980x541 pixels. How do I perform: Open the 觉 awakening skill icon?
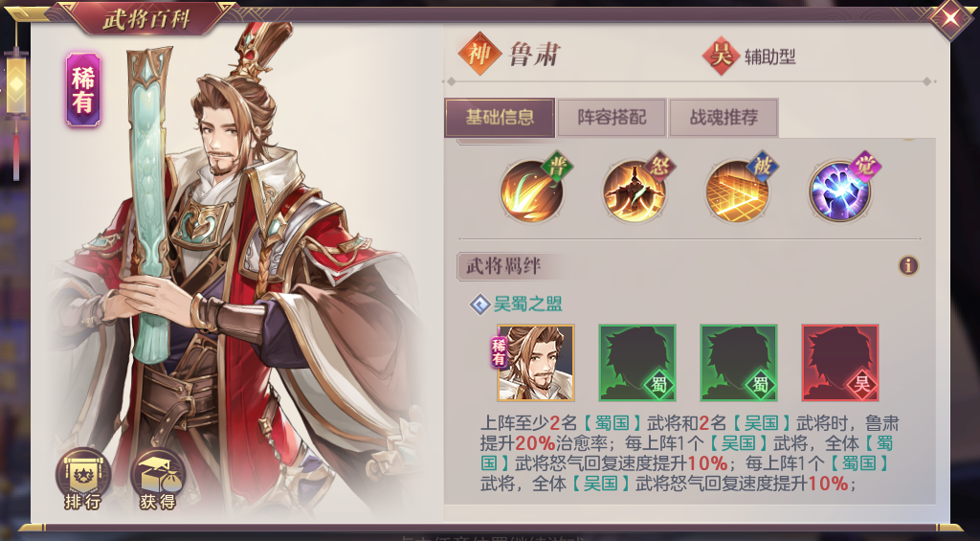pyautogui.click(x=840, y=191)
